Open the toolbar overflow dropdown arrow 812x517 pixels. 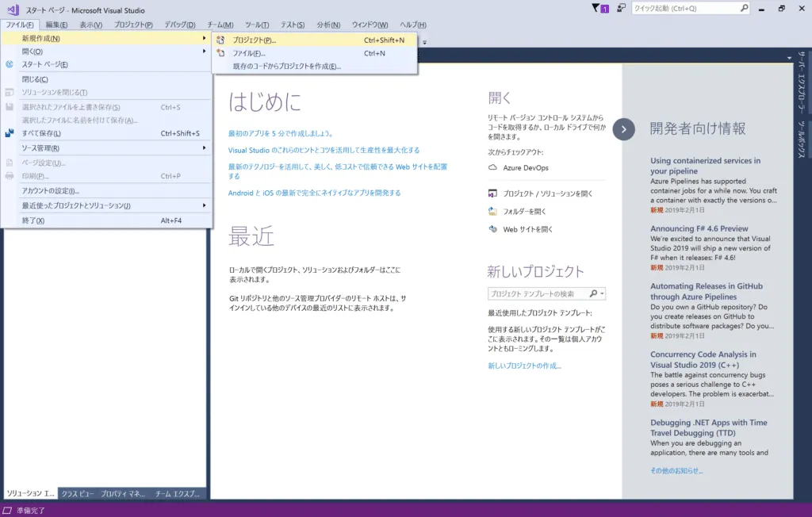pyautogui.click(x=424, y=43)
